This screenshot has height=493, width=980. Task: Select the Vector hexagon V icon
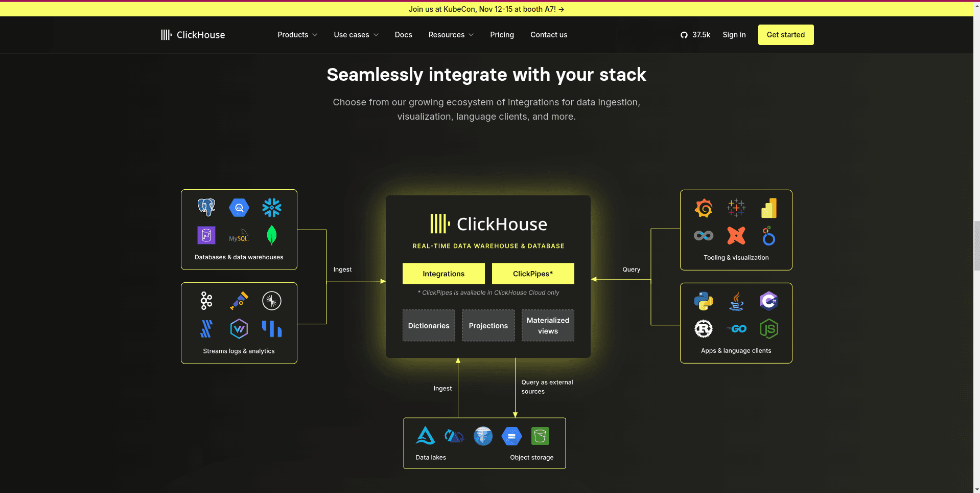(x=239, y=329)
